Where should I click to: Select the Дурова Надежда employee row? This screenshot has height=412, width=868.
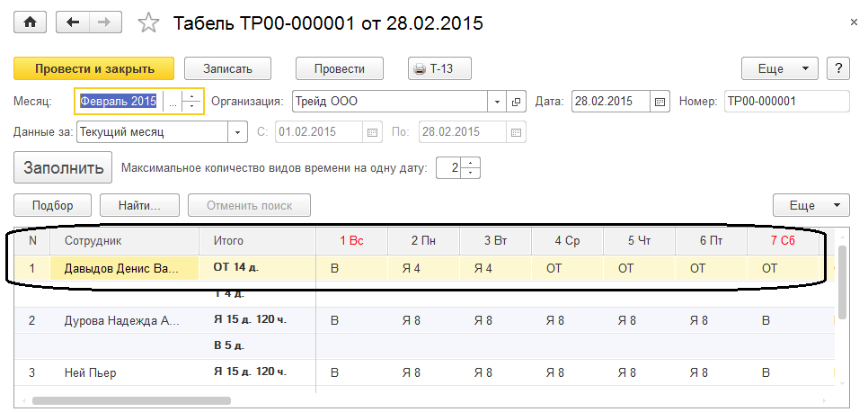click(121, 320)
